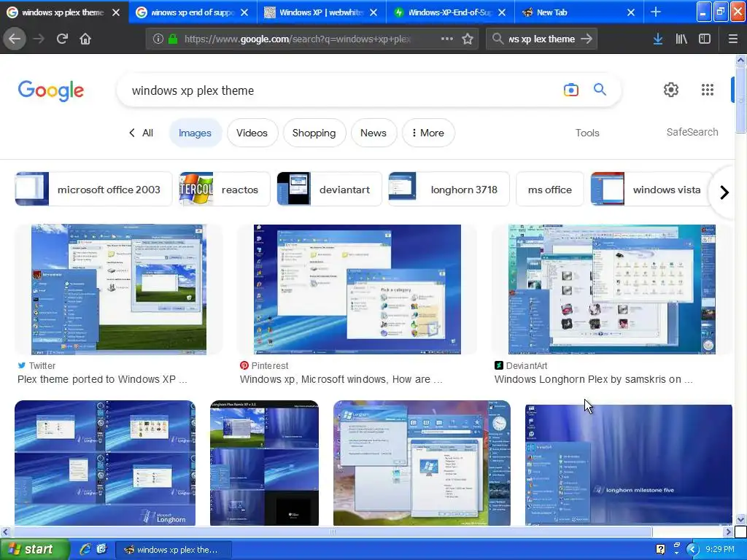This screenshot has width=747, height=560.
Task: Click the horizontal scrollbar right arrow
Action: click(x=728, y=532)
